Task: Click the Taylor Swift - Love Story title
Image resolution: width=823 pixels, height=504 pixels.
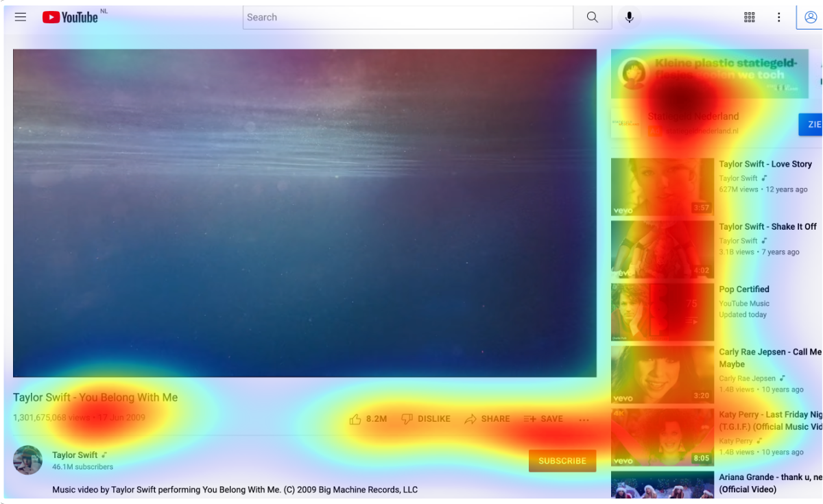Action: [765, 164]
